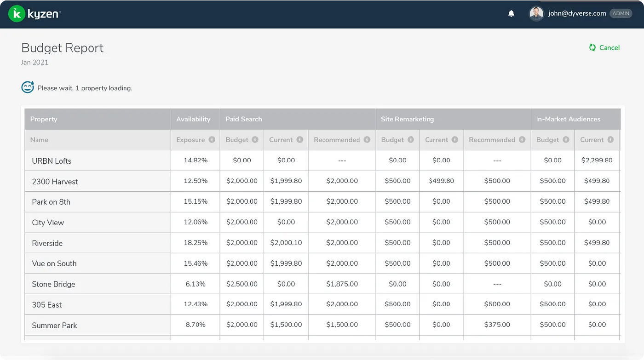Cancel the budget report loading
644x360 pixels.
604,48
